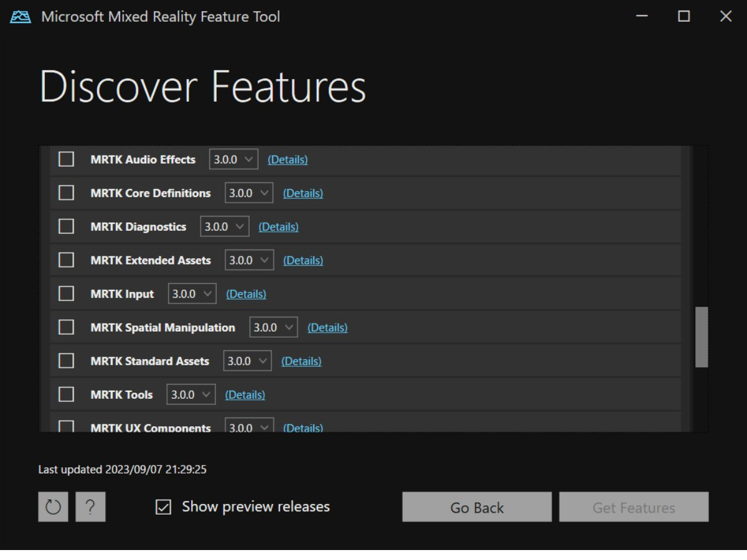Open Details link for MRTK Audio Effects
Screen dimensions: 747x560
(288, 160)
